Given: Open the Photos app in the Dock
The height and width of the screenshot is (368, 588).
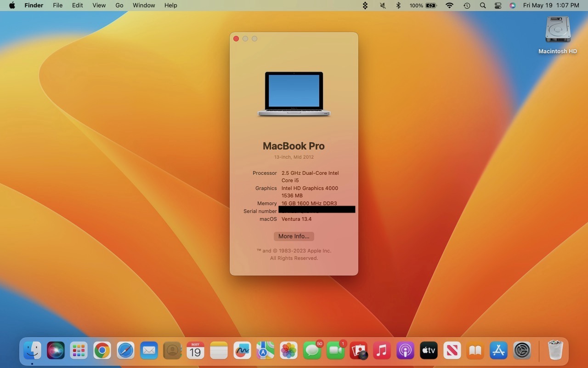Looking at the screenshot, I should pyautogui.click(x=288, y=351).
